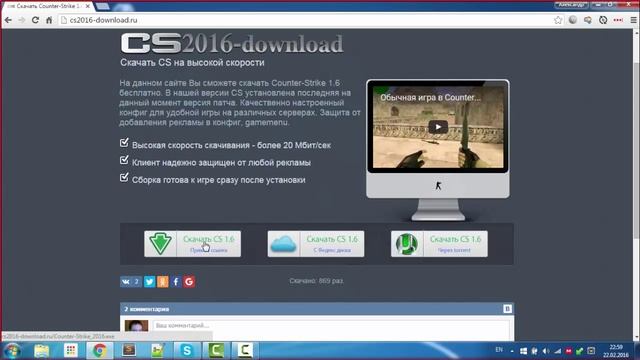Click 'Клиент надежно защищен от любой рекламы'
Screen dimensions: 640x360
tap(221, 162)
